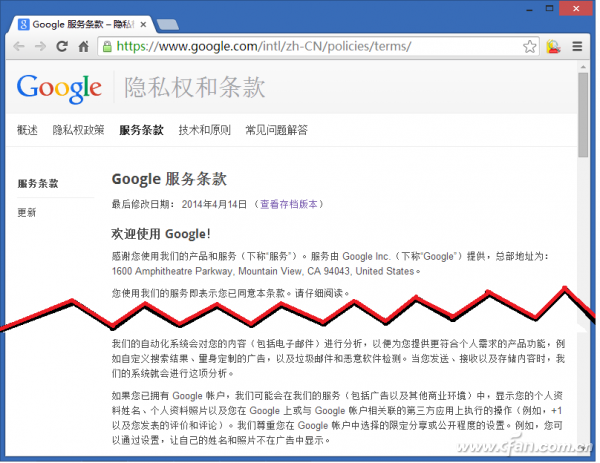Select 服务条款 in the left sidebar
This screenshot has height=463, width=600.
point(38,184)
